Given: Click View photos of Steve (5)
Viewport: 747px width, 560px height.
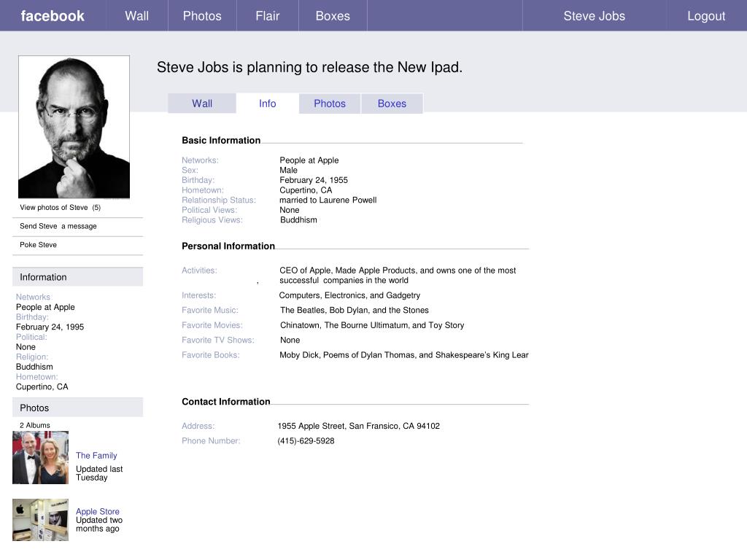Looking at the screenshot, I should (x=60, y=208).
